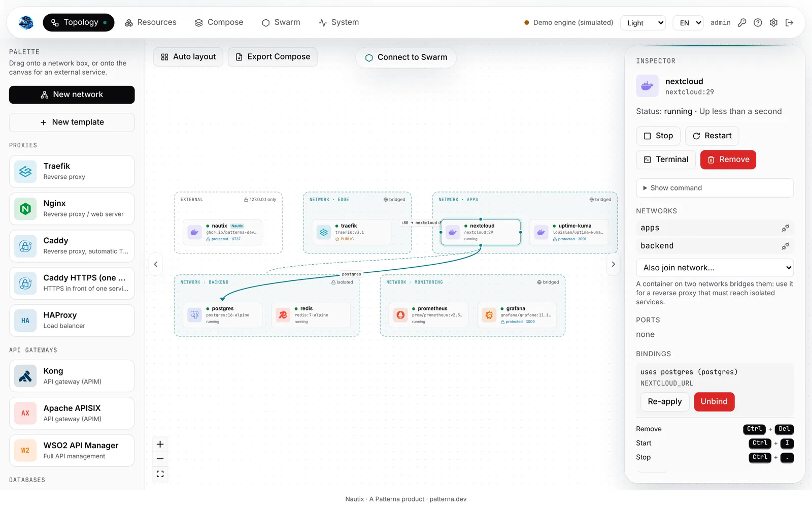Open the EN language dropdown
This screenshot has height=508, width=812.
[688, 23]
